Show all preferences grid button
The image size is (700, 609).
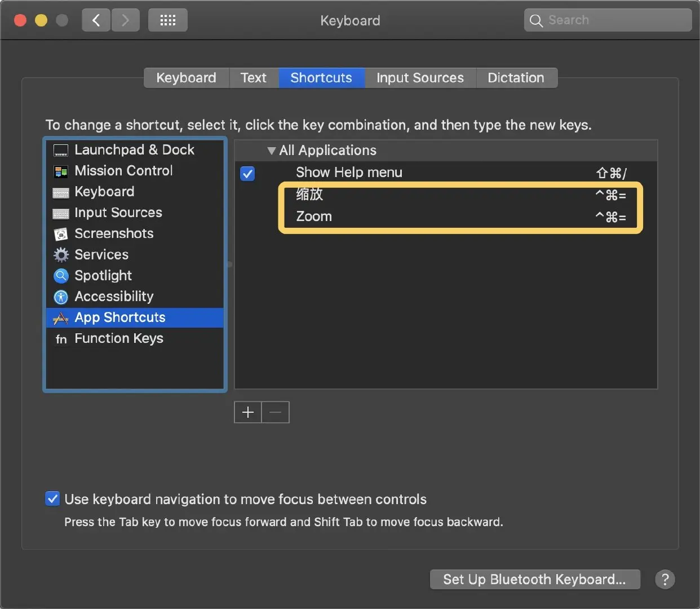click(167, 21)
